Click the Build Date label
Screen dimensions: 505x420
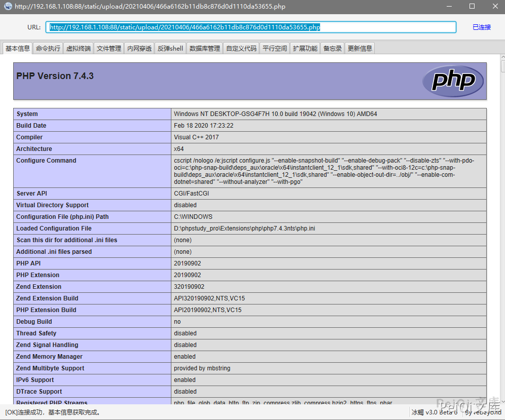31,126
